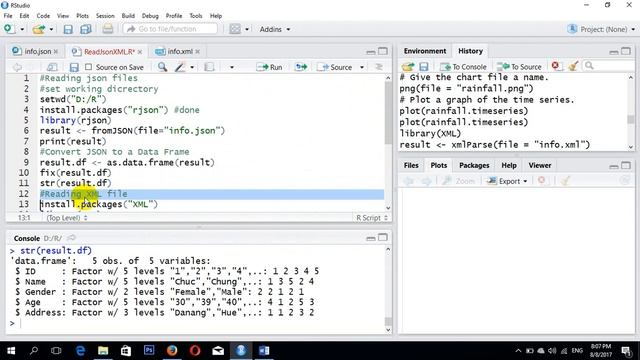Expand the recent files dropdown arrow
This screenshot has width=640, height=360.
[51, 29]
